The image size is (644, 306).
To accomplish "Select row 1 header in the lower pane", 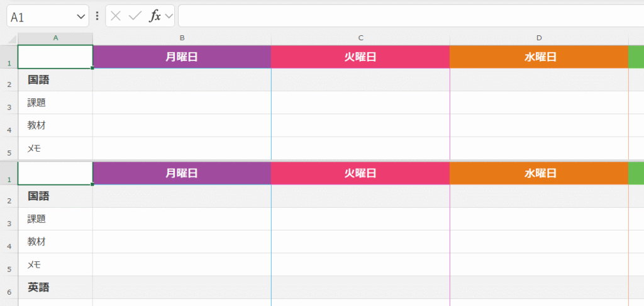I will click(x=9, y=173).
